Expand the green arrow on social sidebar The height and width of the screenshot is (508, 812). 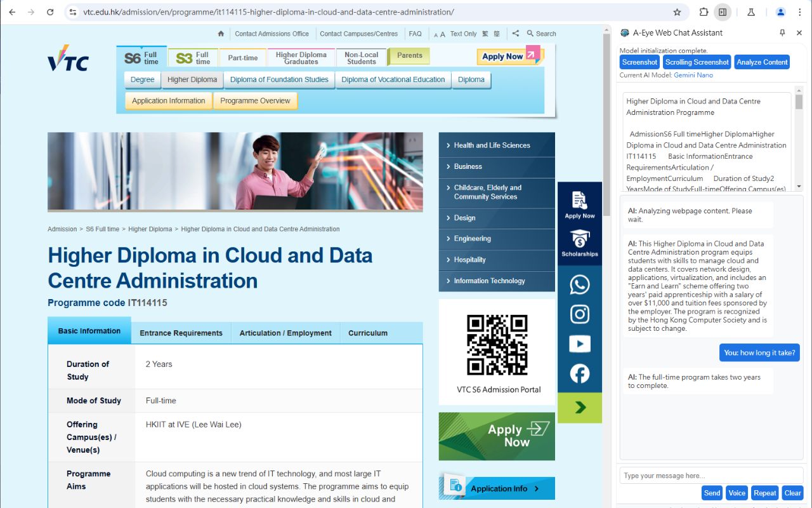pos(580,408)
